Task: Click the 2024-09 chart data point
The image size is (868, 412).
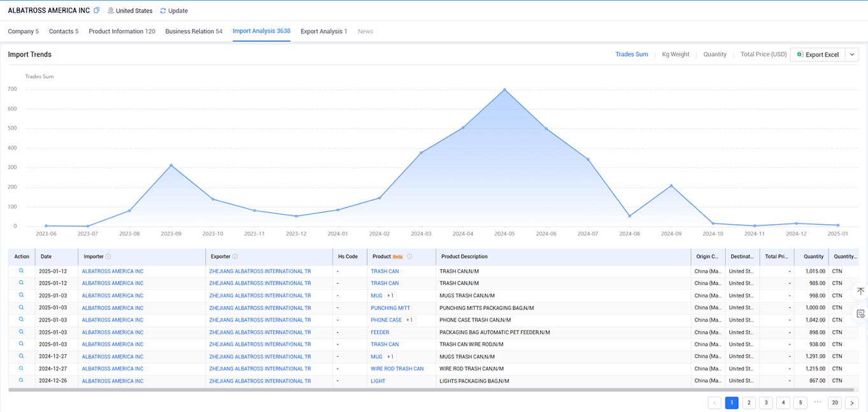Action: pyautogui.click(x=671, y=186)
